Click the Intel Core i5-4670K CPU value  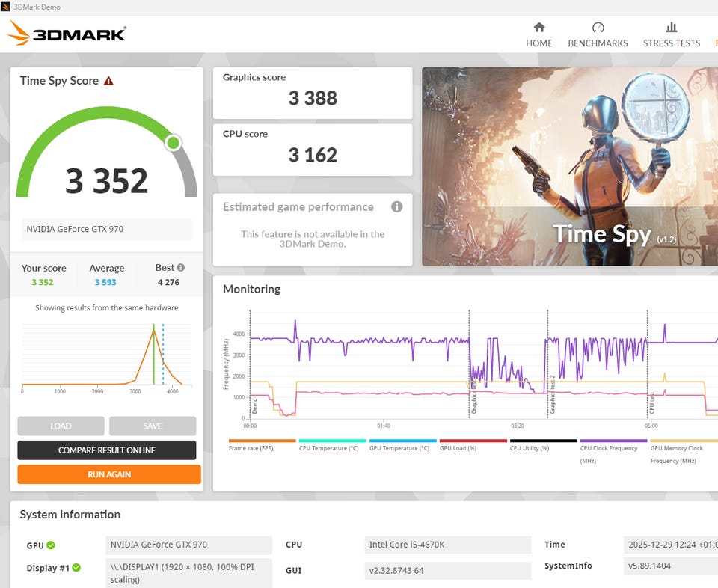tap(448, 545)
